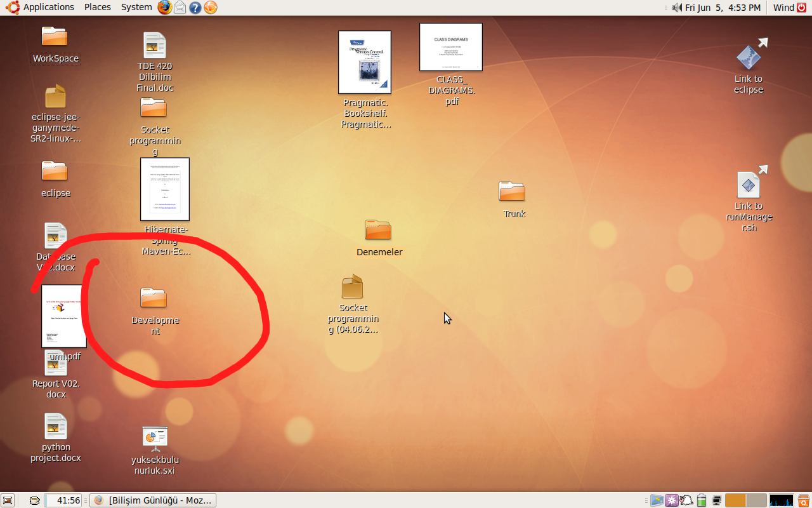Image resolution: width=812 pixels, height=508 pixels.
Task: Click the teacup applet in bottom panel
Action: click(36, 500)
